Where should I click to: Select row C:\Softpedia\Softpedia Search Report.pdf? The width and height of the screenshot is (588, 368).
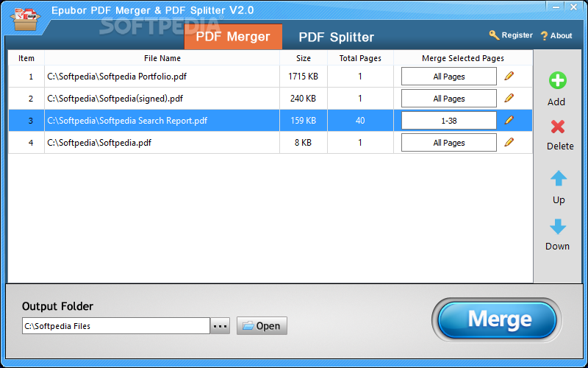click(270, 121)
